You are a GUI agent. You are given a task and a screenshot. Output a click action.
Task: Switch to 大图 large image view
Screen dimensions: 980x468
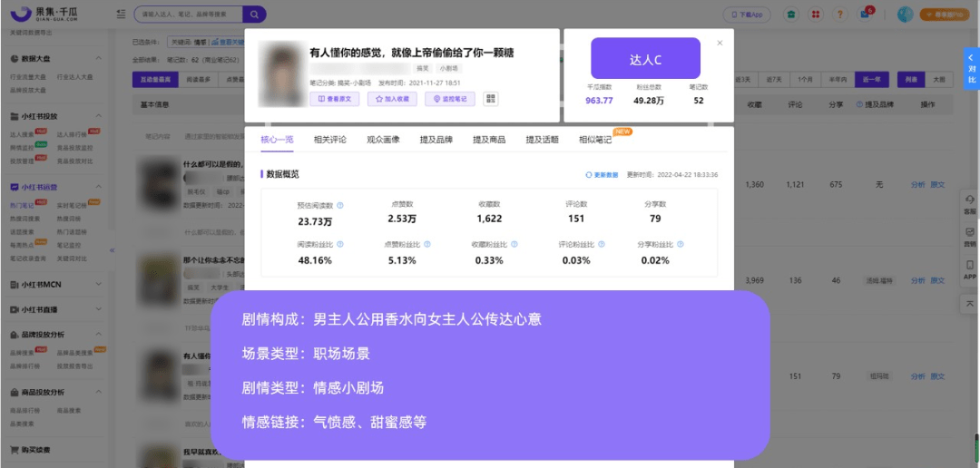(x=939, y=79)
